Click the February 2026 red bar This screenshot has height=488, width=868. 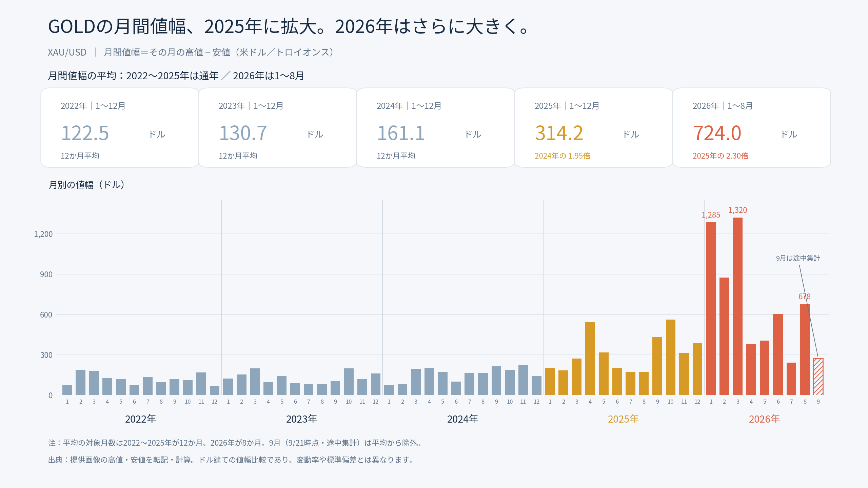724,336
